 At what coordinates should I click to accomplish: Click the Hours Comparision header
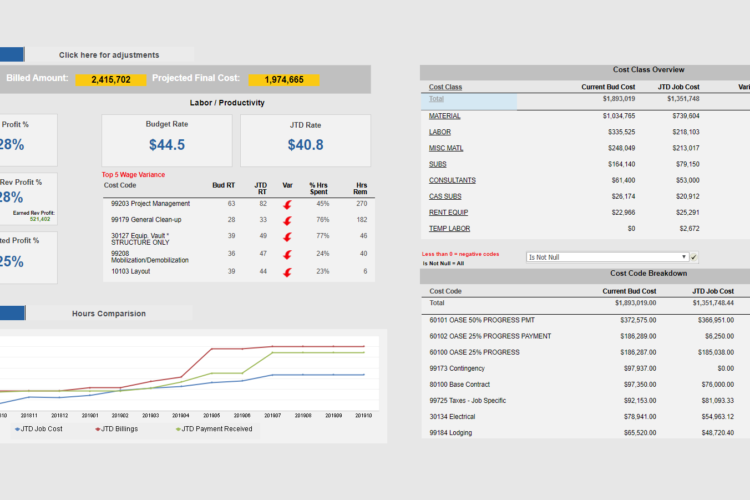point(109,313)
